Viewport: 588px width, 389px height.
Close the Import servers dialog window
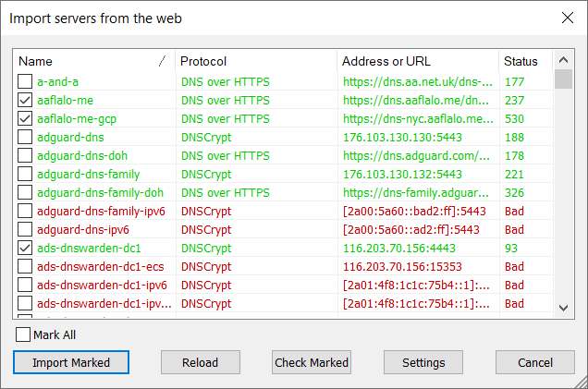[567, 17]
